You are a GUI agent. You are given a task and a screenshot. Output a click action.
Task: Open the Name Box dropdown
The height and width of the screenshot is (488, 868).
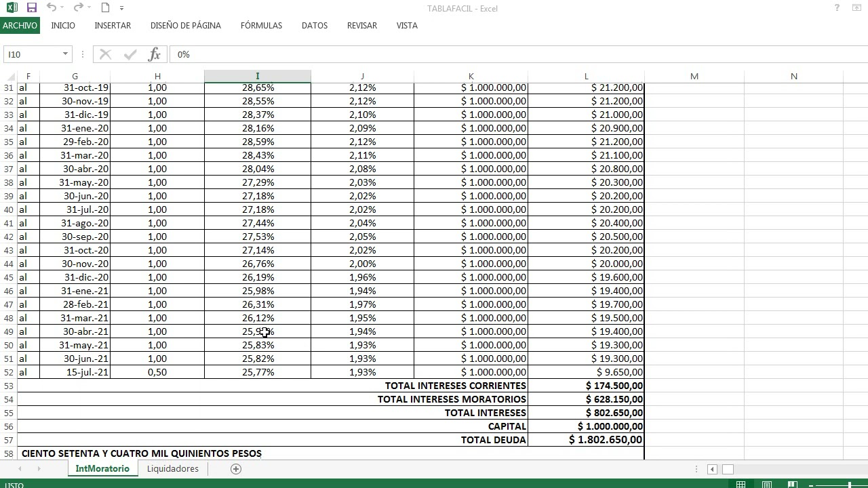[65, 54]
